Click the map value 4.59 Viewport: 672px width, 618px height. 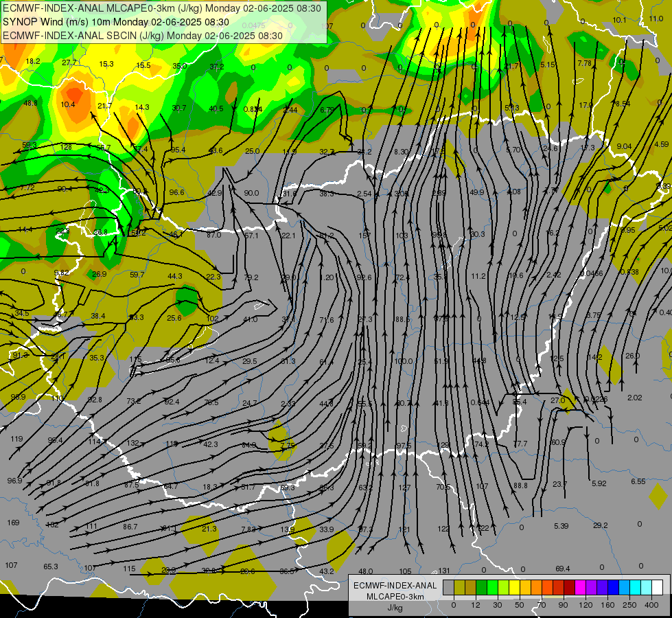click(x=662, y=144)
